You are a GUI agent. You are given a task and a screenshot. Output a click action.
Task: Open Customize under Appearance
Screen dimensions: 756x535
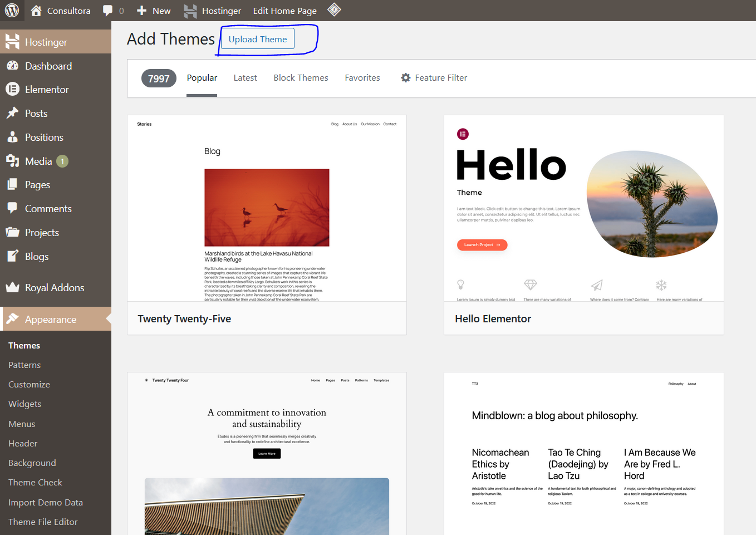(x=29, y=384)
